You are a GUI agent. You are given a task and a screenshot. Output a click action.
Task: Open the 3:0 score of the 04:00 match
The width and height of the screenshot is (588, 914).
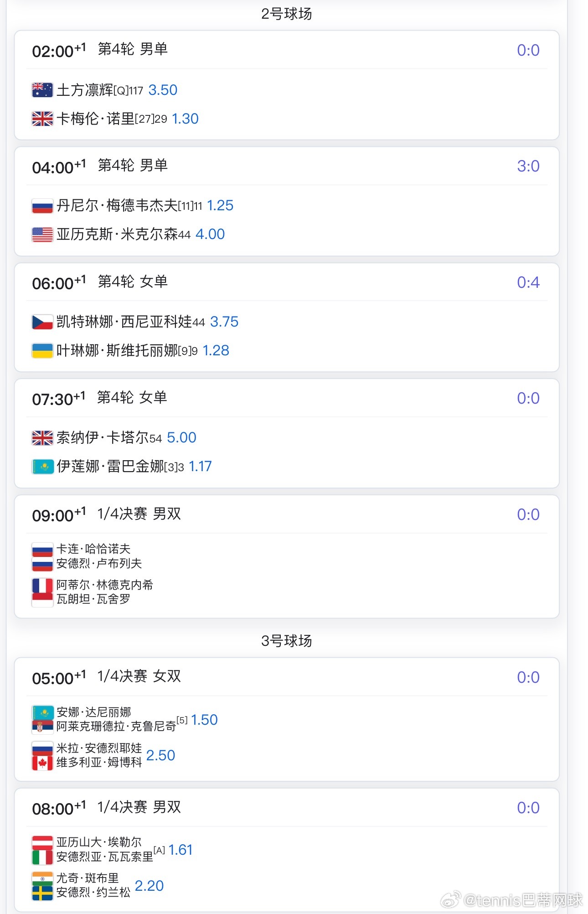coord(528,166)
